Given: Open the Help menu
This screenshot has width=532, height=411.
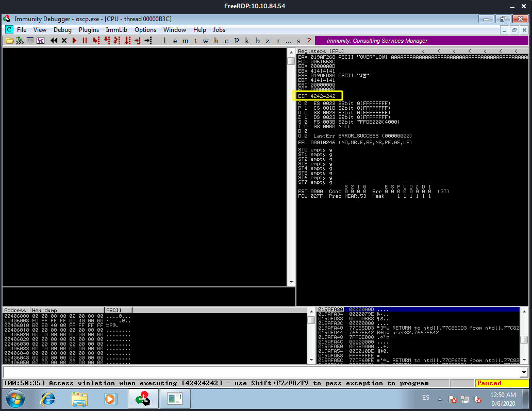Looking at the screenshot, I should pos(199,30).
